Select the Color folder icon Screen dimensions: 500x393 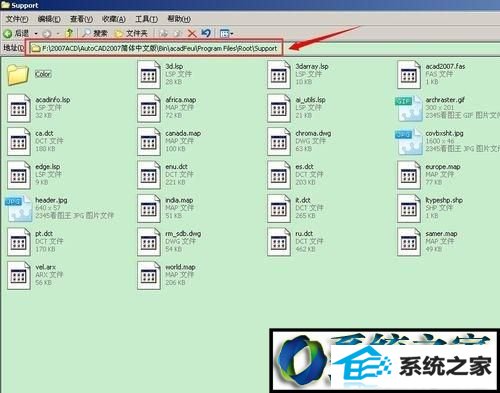[x=18, y=75]
